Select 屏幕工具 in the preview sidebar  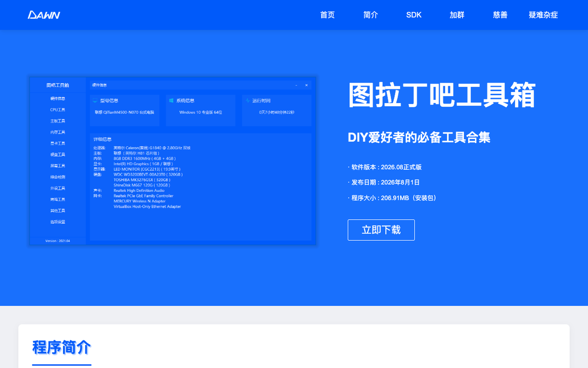pyautogui.click(x=58, y=166)
